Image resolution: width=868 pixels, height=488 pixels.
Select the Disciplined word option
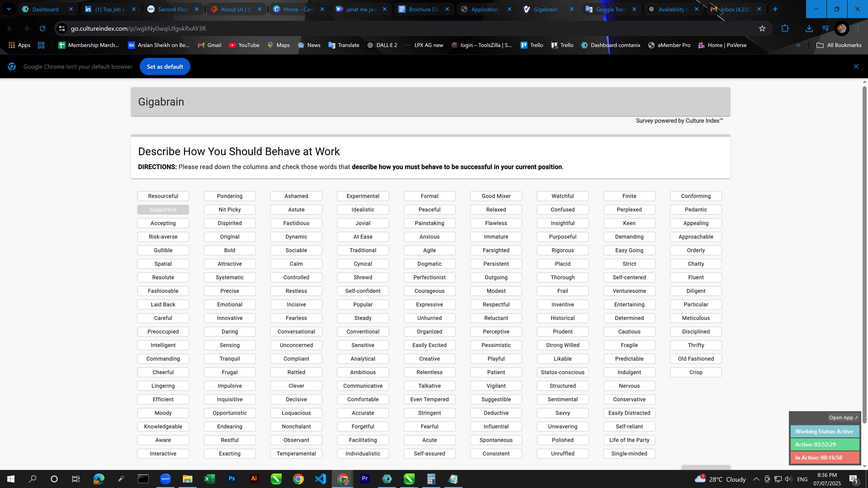pos(696,331)
